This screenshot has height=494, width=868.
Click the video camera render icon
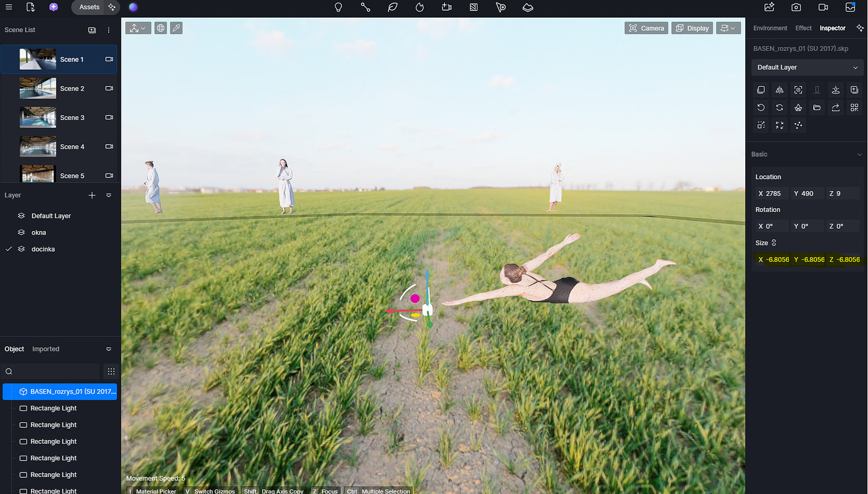(823, 7)
